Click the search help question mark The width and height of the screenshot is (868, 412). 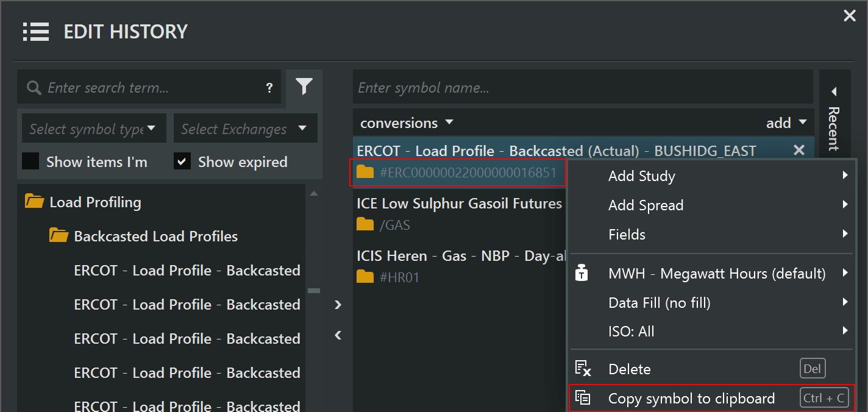pyautogui.click(x=269, y=88)
